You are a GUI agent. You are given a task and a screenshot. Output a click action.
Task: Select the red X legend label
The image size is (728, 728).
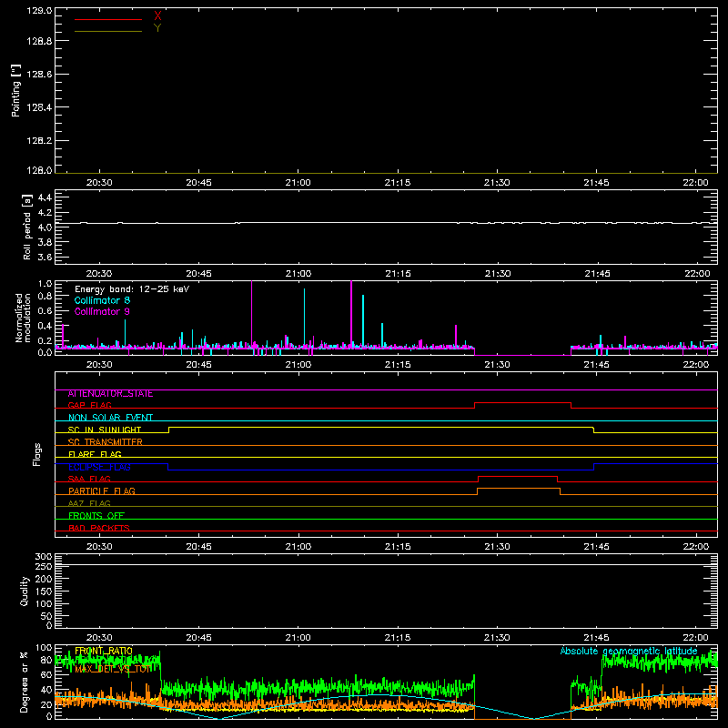pos(157,16)
